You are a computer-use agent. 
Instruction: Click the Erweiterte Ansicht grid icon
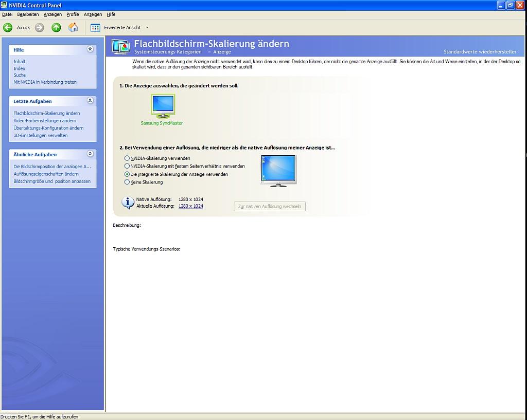(95, 28)
